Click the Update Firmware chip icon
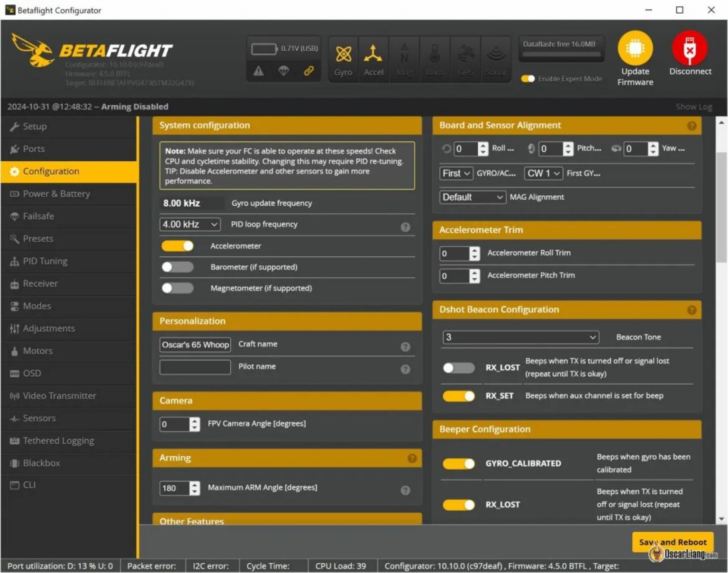 635,48
